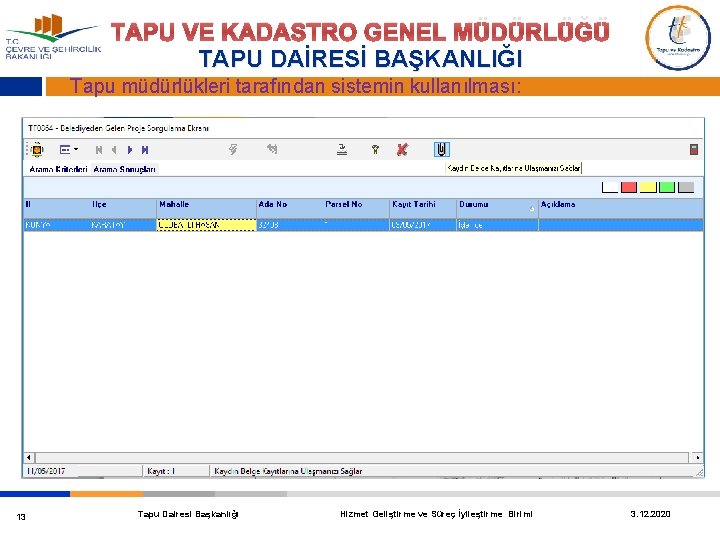
Task: Click the Ada No value cell in the row
Action: click(289, 225)
